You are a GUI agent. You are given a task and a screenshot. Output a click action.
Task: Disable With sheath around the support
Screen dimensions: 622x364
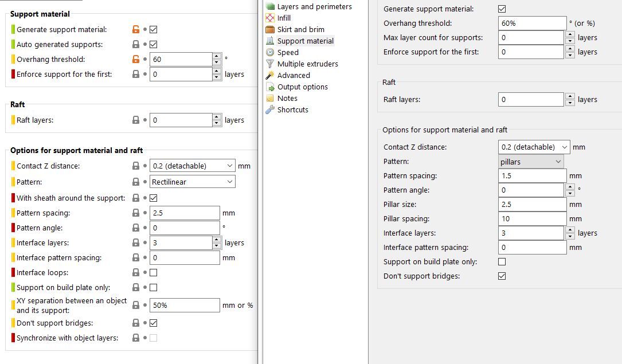(154, 198)
